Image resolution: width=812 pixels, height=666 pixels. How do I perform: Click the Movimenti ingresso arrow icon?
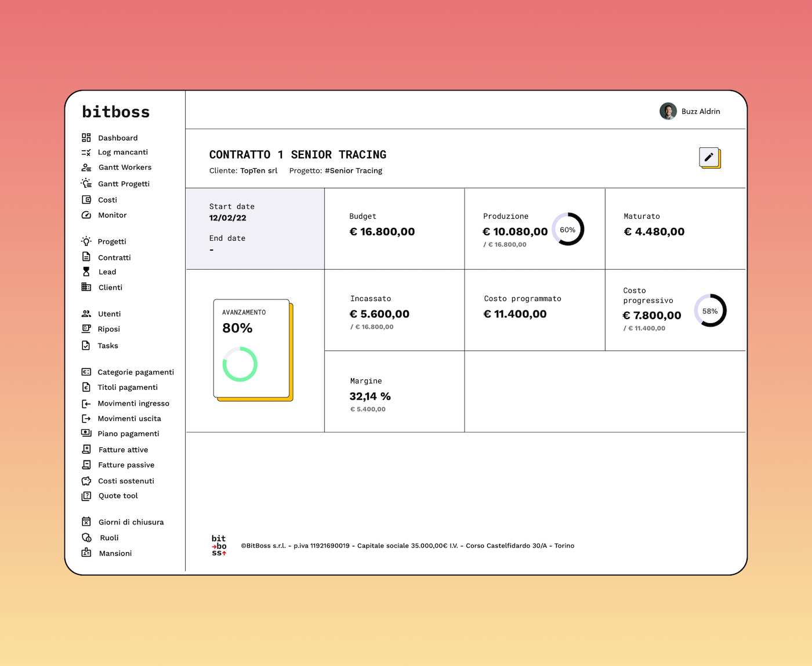pos(86,404)
